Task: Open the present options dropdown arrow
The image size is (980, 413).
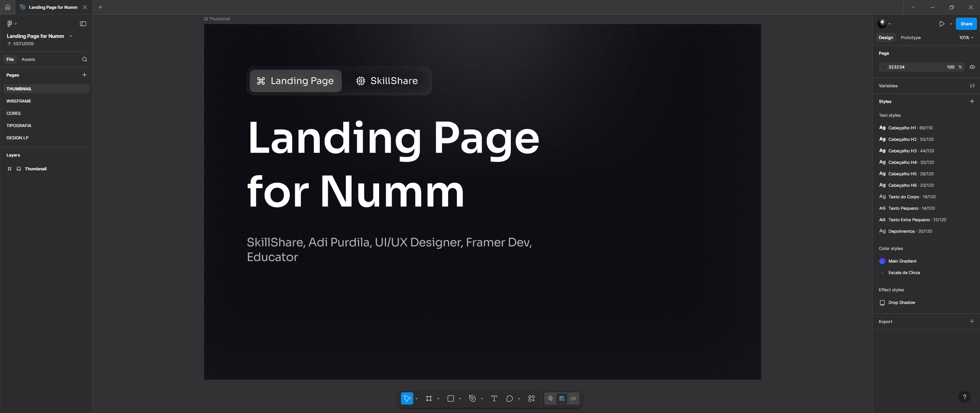Action: 951,24
